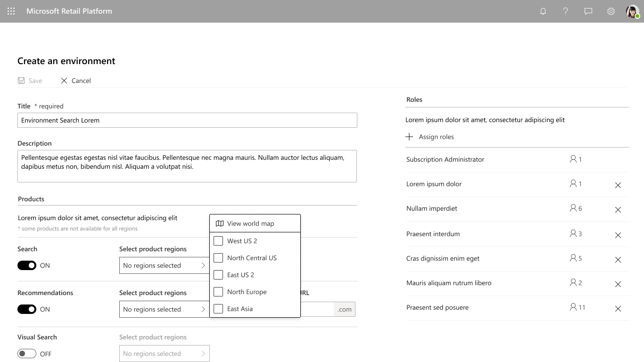Open the settings gear icon
Image resolution: width=644 pixels, height=362 pixels.
(611, 11)
